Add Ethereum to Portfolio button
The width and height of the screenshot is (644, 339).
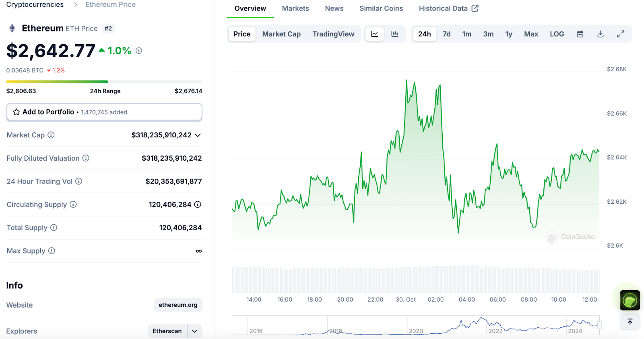104,112
